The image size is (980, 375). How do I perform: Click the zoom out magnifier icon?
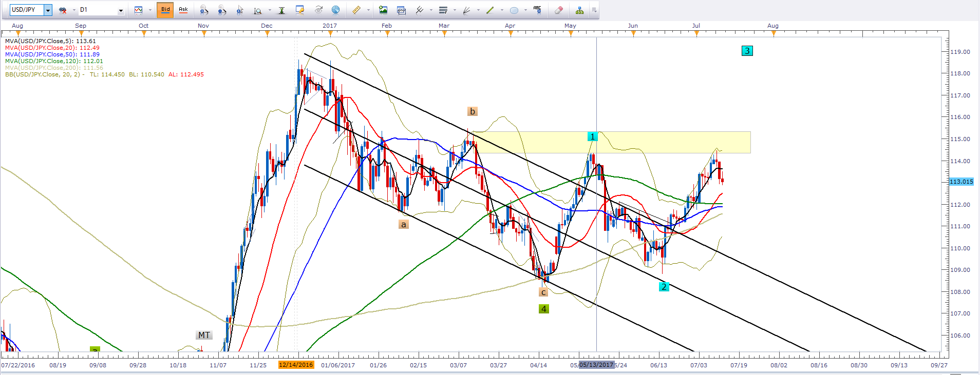click(x=221, y=10)
